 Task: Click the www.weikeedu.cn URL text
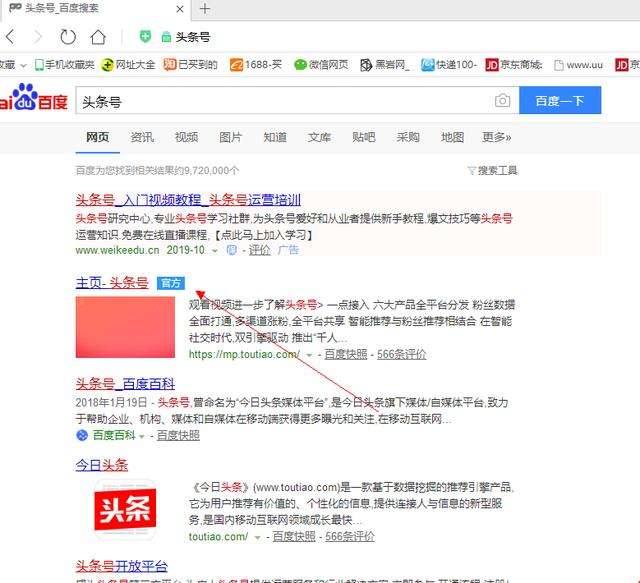118,250
